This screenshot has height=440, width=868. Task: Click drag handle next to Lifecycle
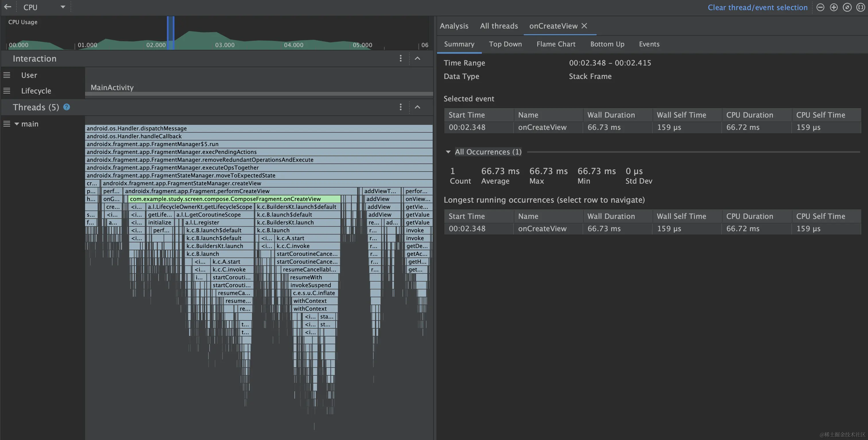point(7,91)
